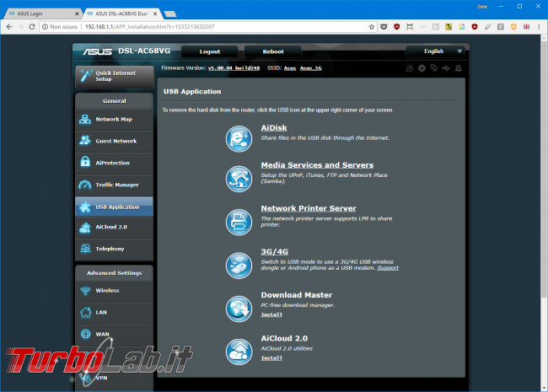Image resolution: width=548 pixels, height=392 pixels.
Task: Open the AiDisk link
Action: [274, 128]
